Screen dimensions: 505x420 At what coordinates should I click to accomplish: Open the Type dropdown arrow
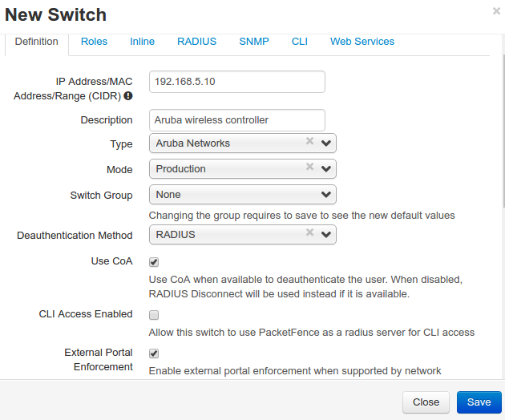[326, 143]
